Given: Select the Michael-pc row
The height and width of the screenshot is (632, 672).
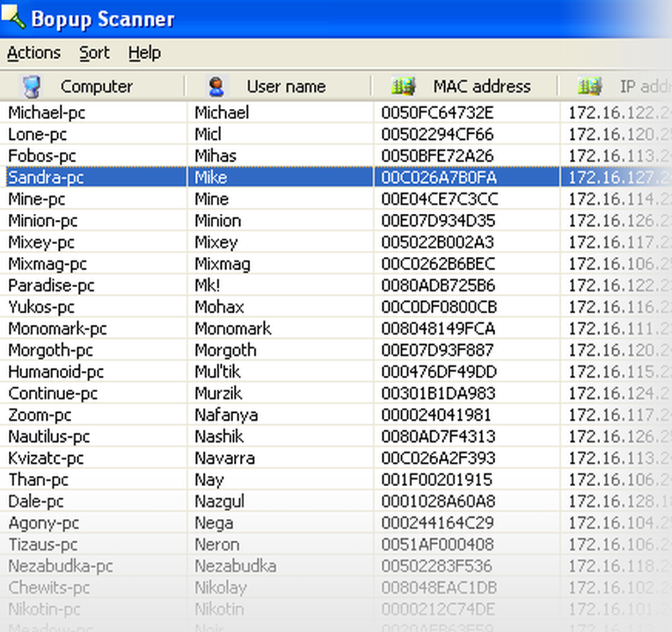Looking at the screenshot, I should click(336, 113).
